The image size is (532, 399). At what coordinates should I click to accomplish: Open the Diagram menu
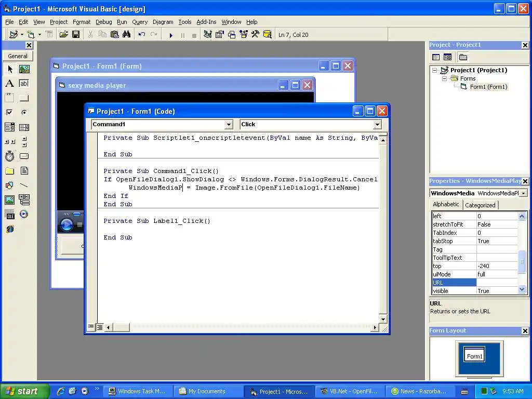(x=163, y=22)
